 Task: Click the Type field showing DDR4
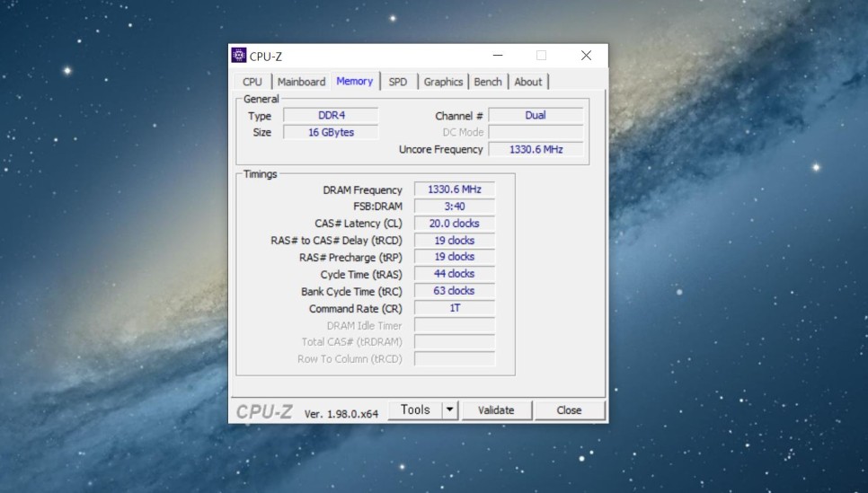(x=331, y=115)
